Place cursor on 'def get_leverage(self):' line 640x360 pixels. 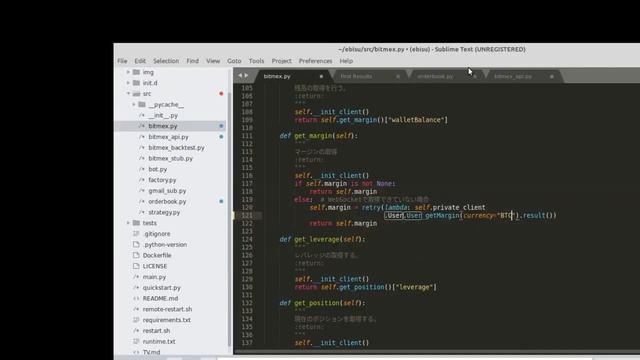322,240
